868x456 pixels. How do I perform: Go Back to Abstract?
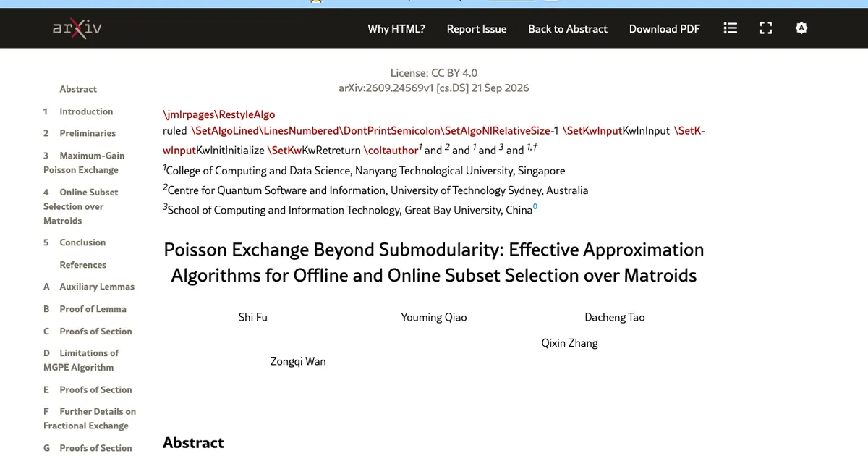click(x=568, y=29)
